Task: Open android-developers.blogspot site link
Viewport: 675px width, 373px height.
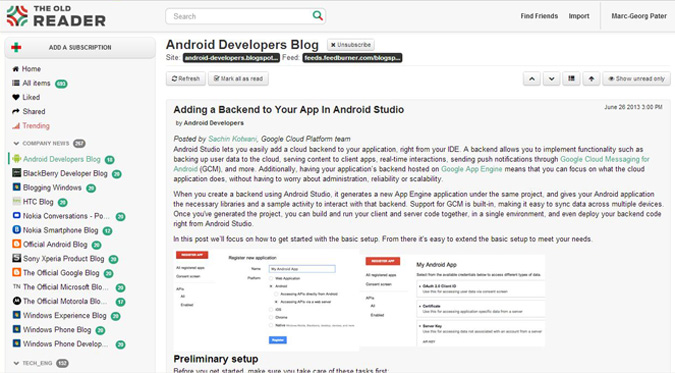Action: (231, 58)
